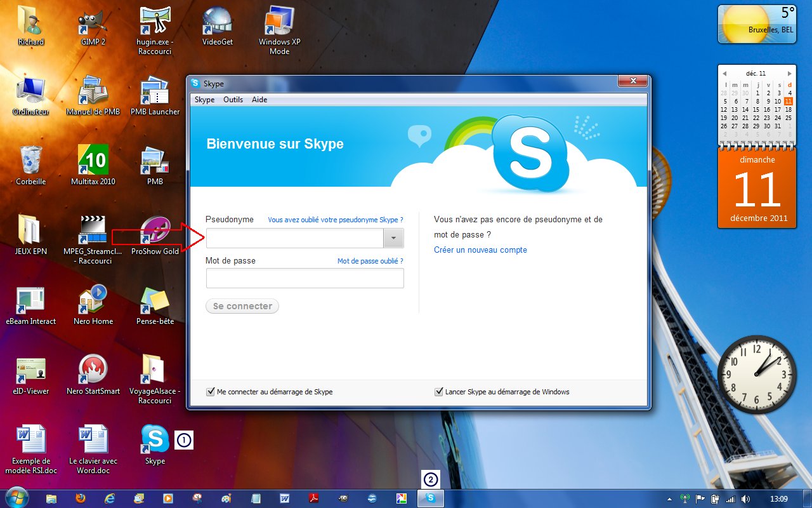This screenshot has height=508, width=812.
Task: Select the MPEG_Streamclip shortcut icon
Action: click(93, 241)
